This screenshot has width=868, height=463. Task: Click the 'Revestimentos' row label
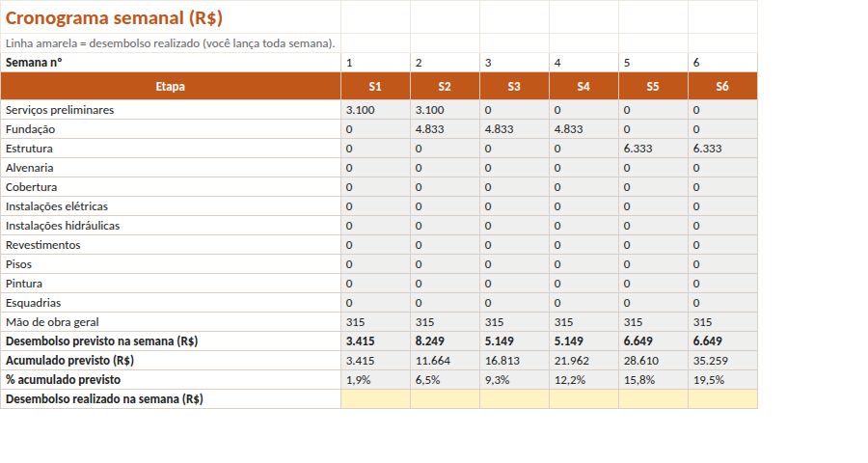click(x=171, y=245)
